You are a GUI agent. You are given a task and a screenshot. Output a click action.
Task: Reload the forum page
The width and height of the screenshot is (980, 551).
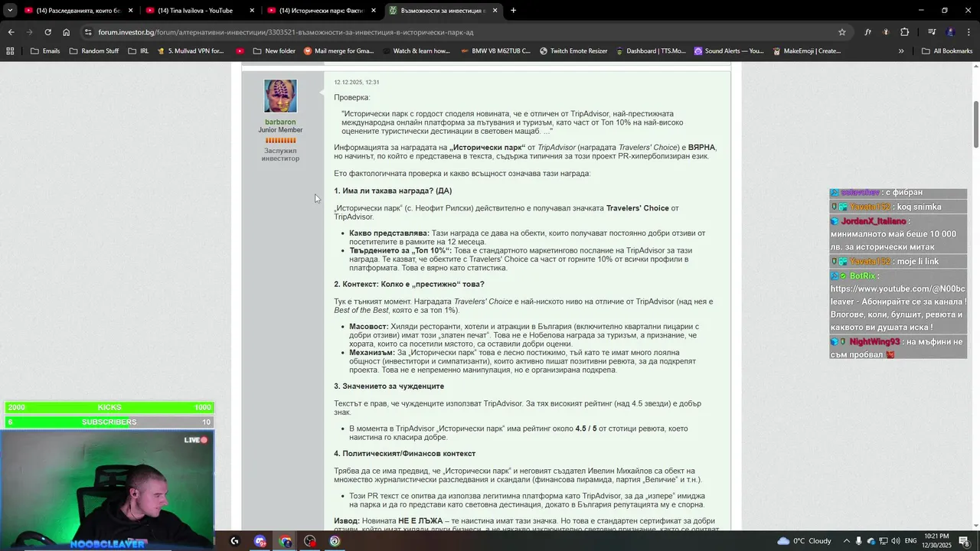click(x=47, y=32)
